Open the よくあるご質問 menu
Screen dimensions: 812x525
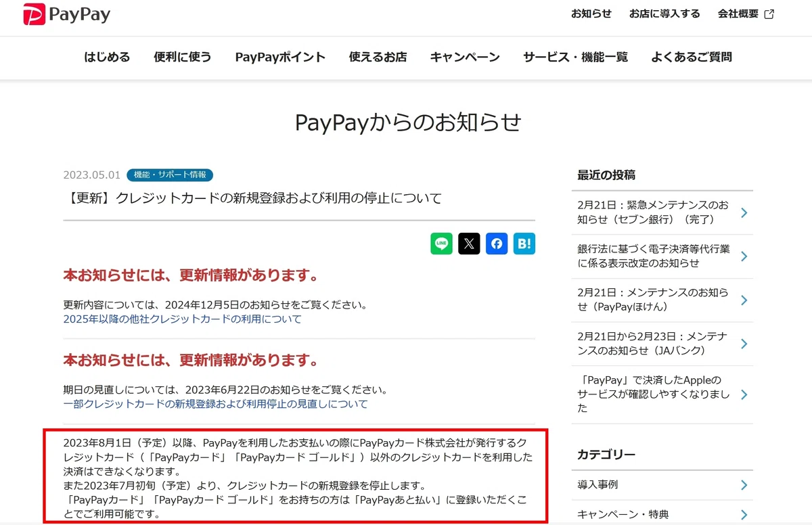(692, 58)
